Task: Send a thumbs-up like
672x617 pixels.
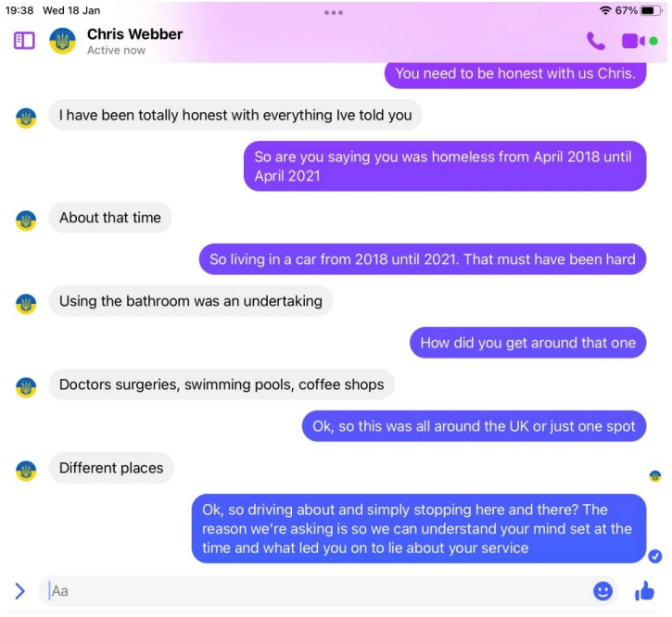Action: pos(644,591)
